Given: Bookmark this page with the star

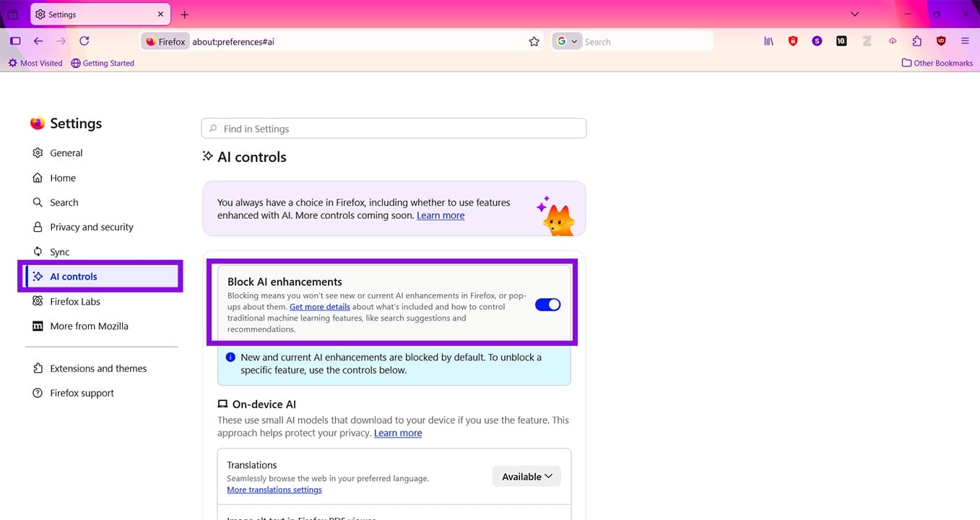Looking at the screenshot, I should (534, 42).
